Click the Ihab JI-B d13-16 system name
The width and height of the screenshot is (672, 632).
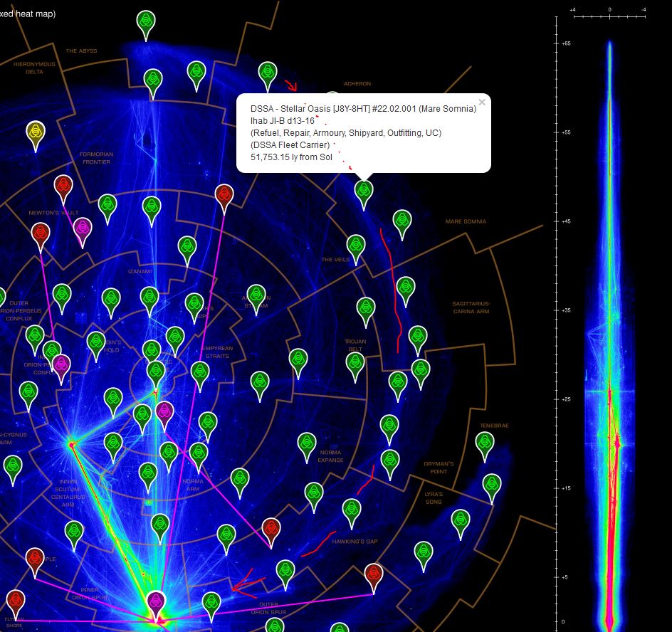click(x=282, y=121)
